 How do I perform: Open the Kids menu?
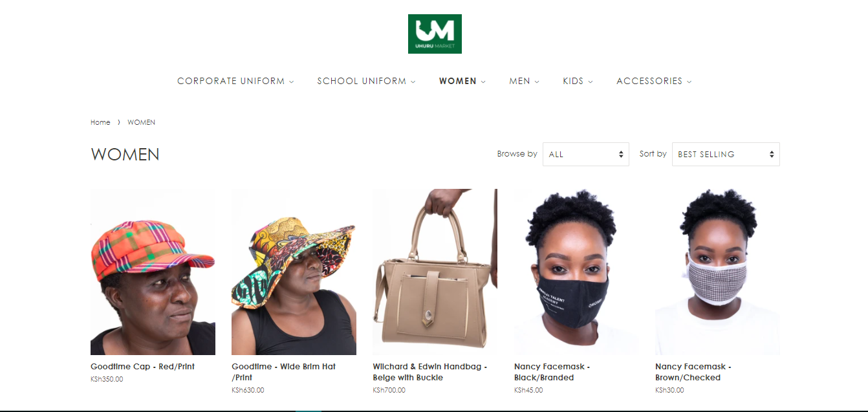click(x=578, y=81)
